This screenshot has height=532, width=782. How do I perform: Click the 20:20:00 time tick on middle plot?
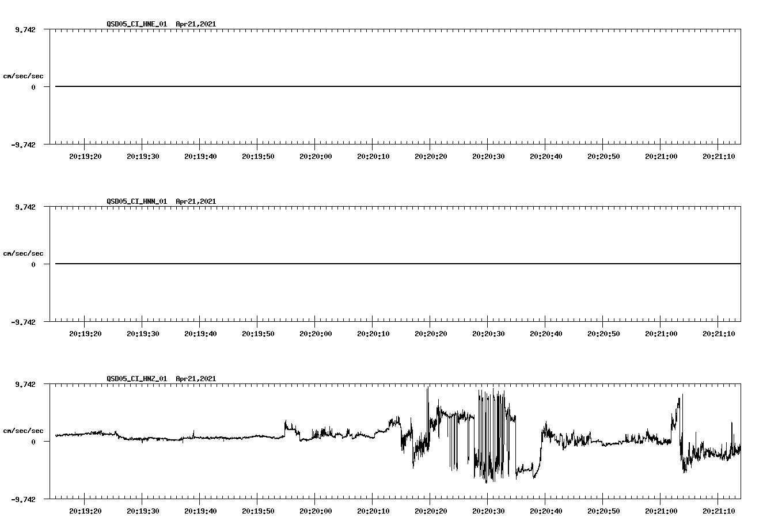pyautogui.click(x=316, y=332)
